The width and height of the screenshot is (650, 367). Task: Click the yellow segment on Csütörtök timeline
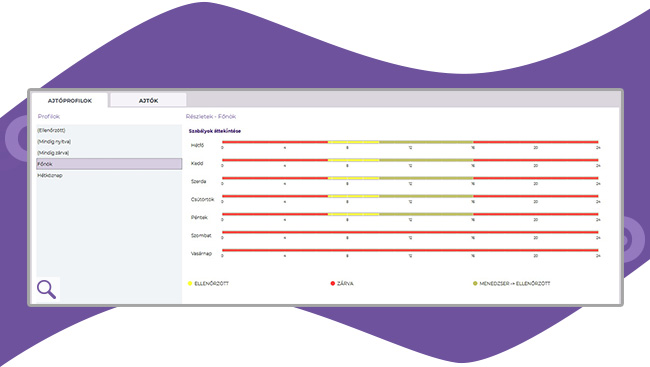point(353,196)
